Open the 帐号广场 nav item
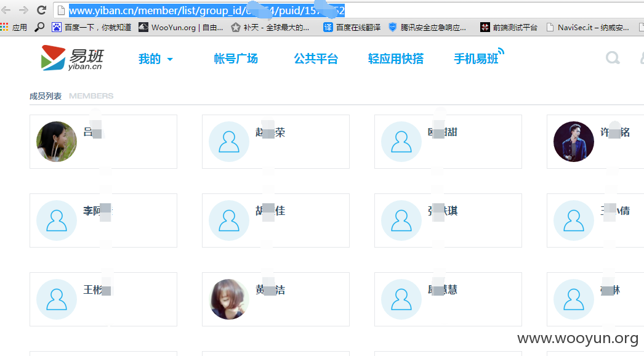Screen dimensions: 644x356 pos(236,59)
